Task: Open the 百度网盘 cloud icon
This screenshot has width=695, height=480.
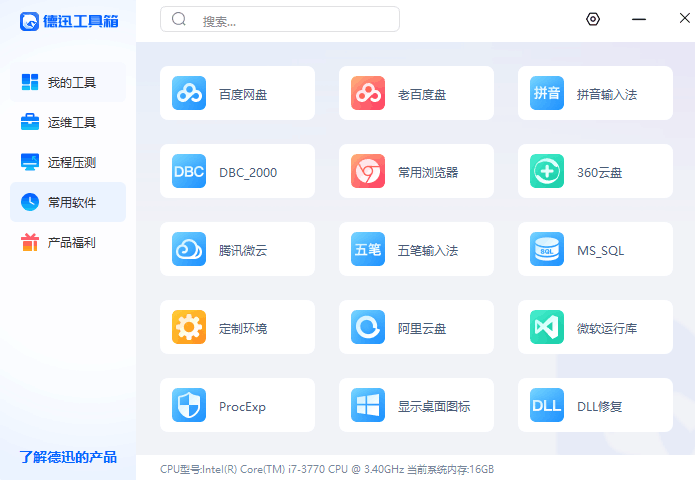Action: click(x=188, y=94)
